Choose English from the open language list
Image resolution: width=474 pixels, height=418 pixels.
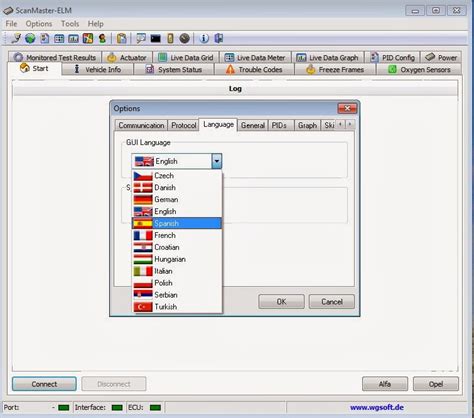tap(177, 212)
